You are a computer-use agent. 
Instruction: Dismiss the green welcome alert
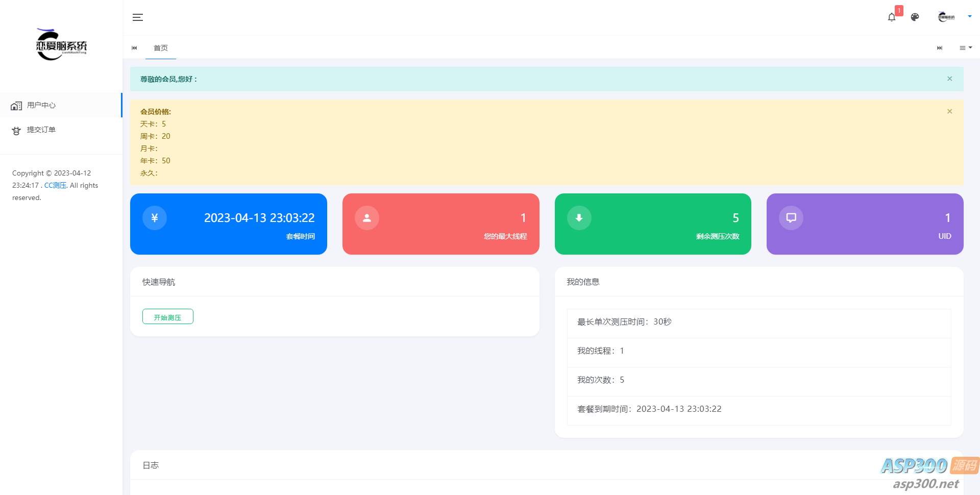(949, 79)
